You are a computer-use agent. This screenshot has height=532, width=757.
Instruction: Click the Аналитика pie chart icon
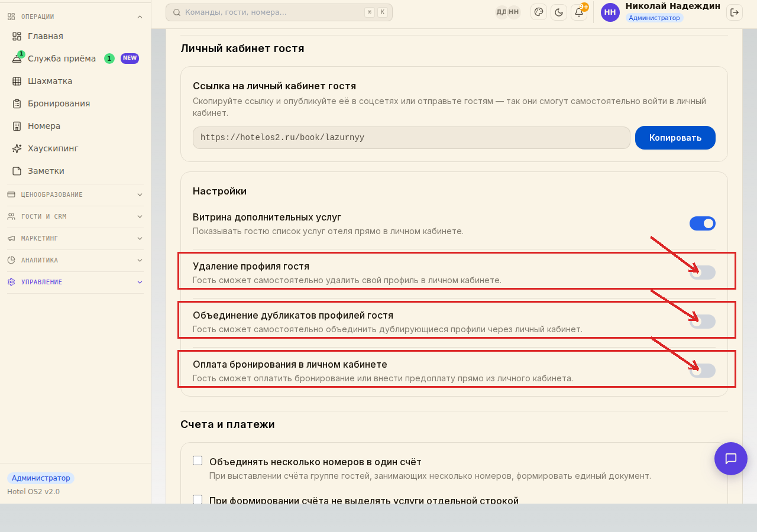point(11,260)
